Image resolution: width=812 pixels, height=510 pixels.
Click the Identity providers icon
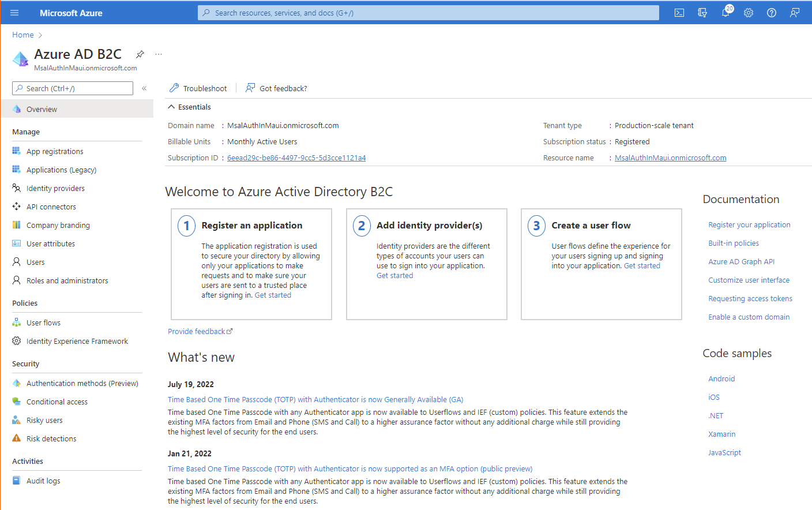pyautogui.click(x=17, y=188)
